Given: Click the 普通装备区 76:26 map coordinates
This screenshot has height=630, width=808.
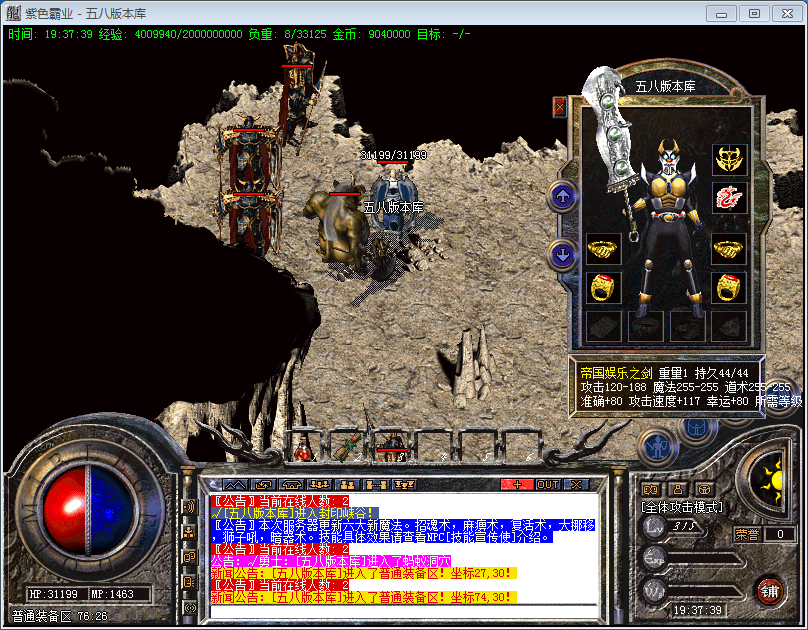Looking at the screenshot, I should (60, 617).
